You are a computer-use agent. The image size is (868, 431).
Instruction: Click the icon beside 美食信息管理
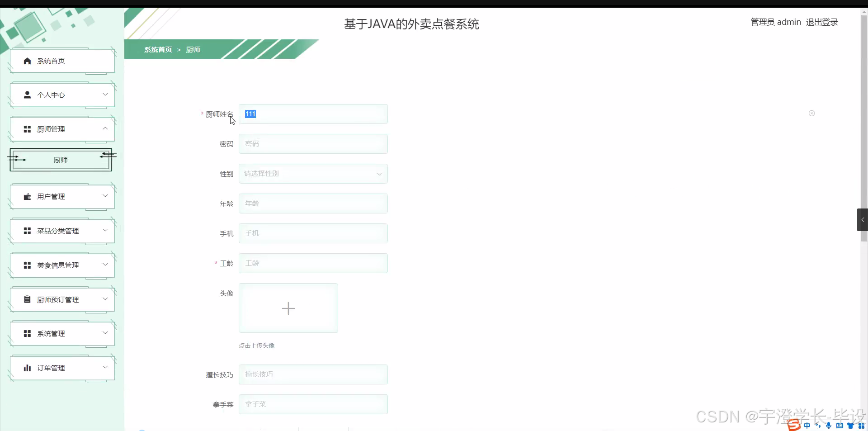tap(27, 265)
